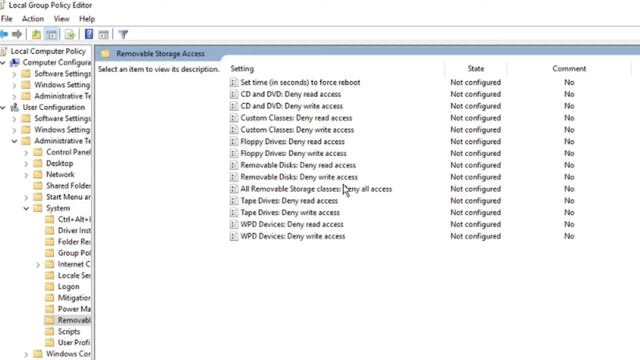Toggle Show/Hide Action Pane icon
Screen dimensions: 640x360
[x=103, y=34]
